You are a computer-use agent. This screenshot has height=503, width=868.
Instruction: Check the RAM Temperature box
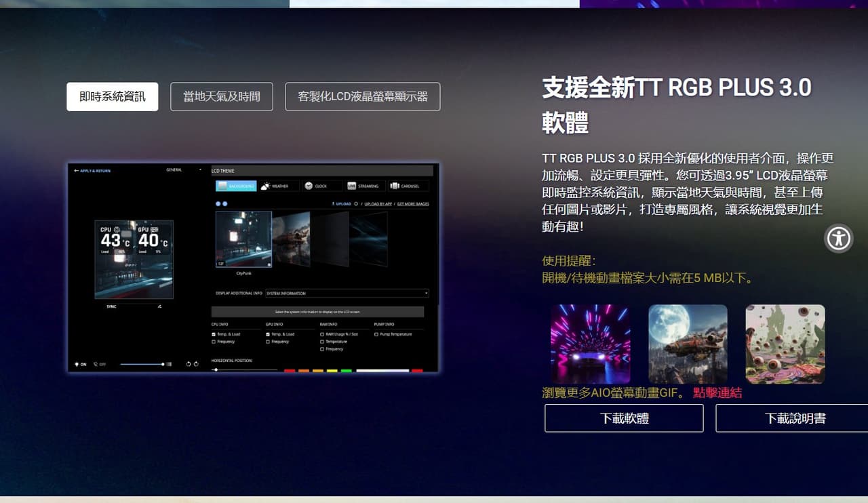[322, 342]
